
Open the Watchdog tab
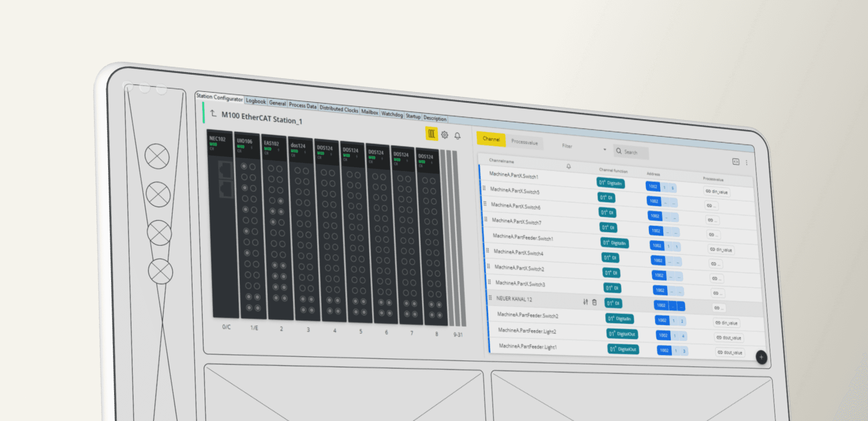[x=392, y=114]
